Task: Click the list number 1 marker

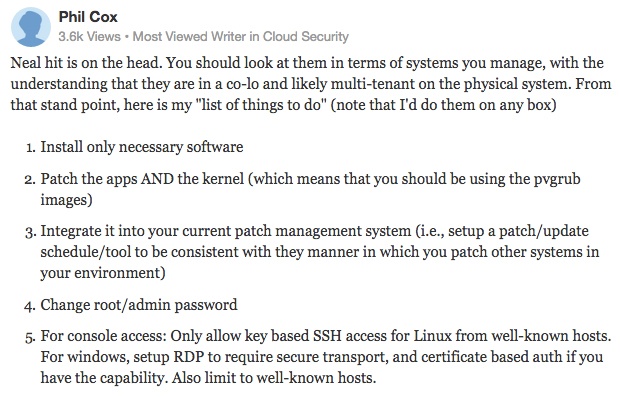Action: (31, 148)
